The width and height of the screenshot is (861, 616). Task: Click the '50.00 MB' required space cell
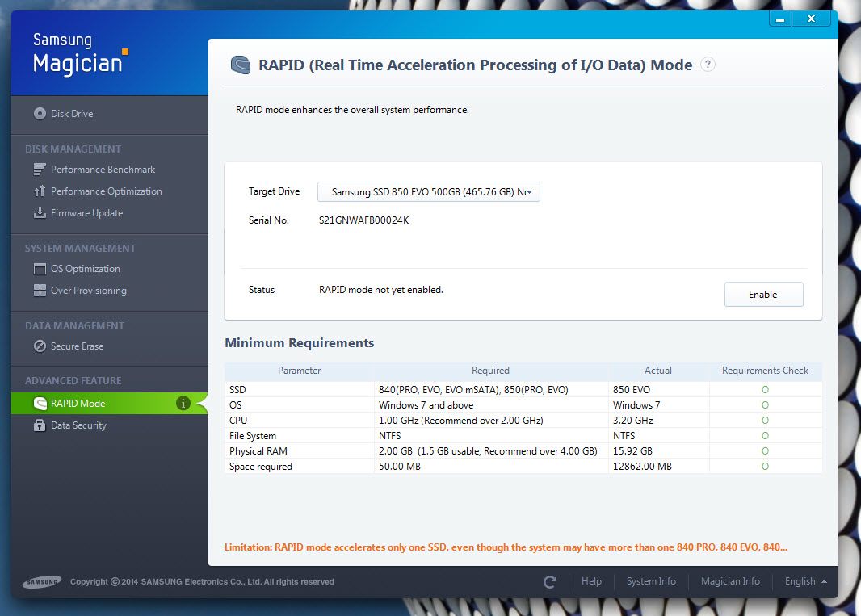(400, 467)
